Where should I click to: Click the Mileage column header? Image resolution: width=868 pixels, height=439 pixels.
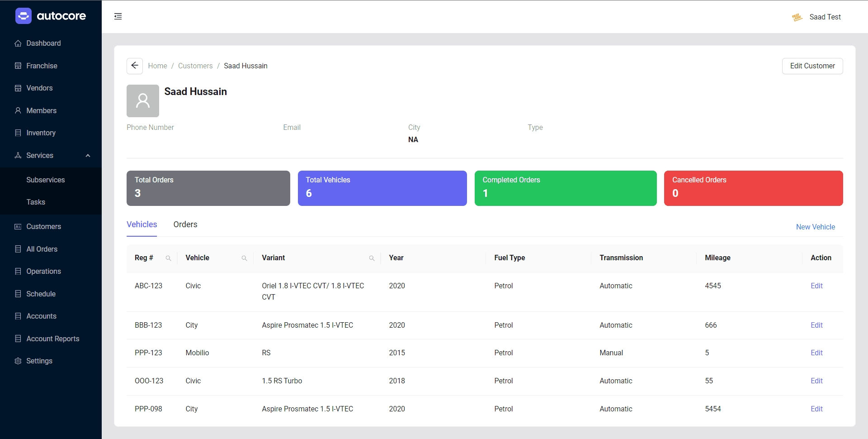point(717,258)
